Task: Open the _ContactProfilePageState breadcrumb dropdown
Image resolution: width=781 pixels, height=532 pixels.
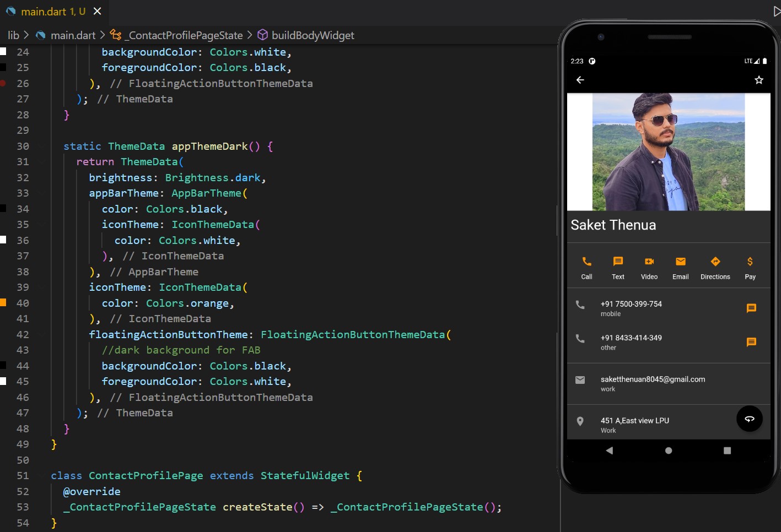Action: (x=184, y=35)
